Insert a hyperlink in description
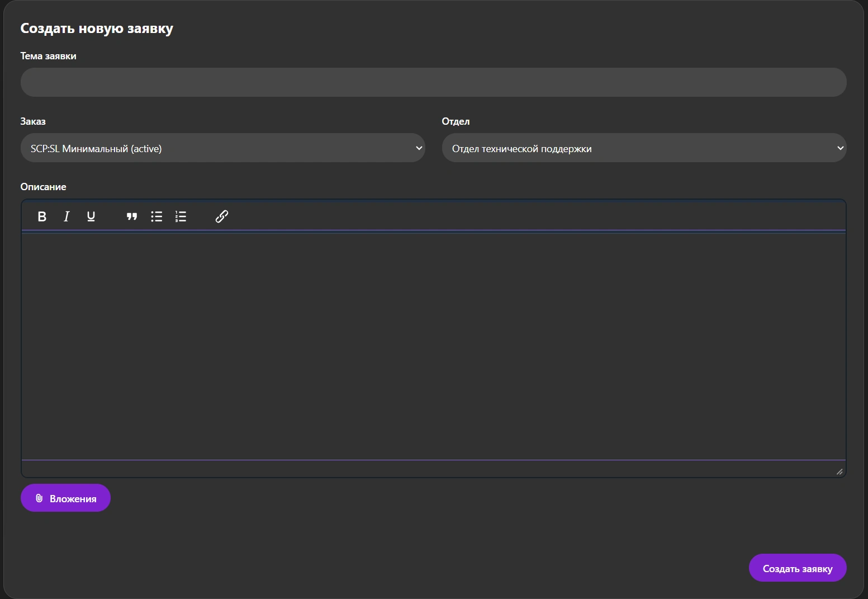 coord(222,216)
